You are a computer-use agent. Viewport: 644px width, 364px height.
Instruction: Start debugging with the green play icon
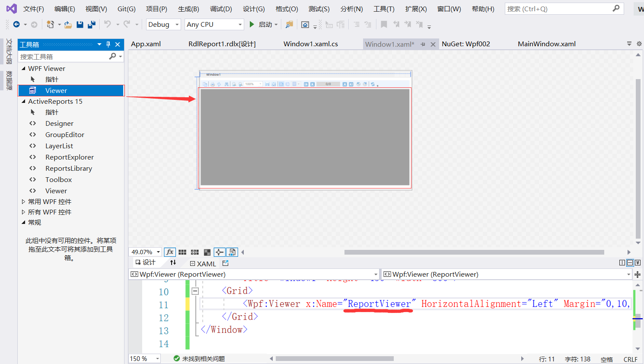(x=252, y=25)
